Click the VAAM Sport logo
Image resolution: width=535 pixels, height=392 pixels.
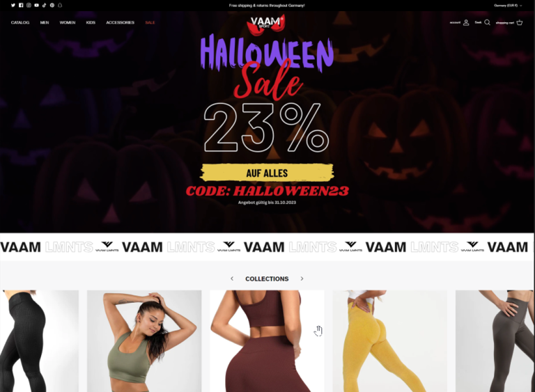[266, 24]
